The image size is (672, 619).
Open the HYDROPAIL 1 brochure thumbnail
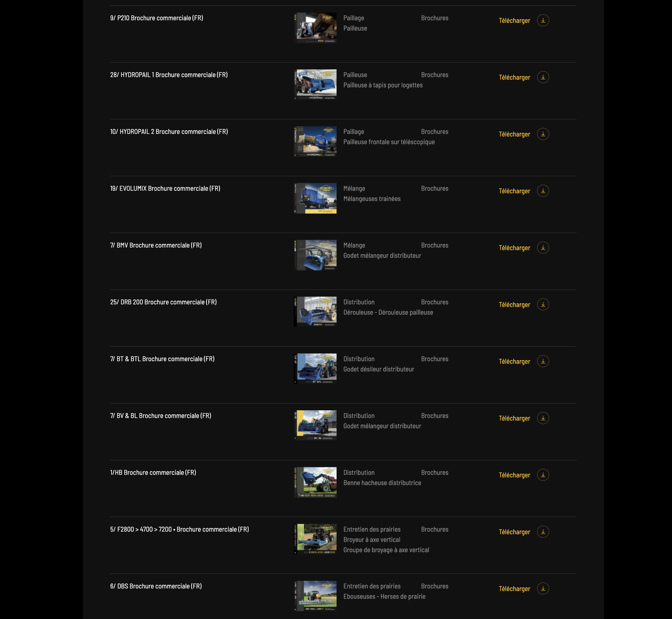pyautogui.click(x=315, y=85)
